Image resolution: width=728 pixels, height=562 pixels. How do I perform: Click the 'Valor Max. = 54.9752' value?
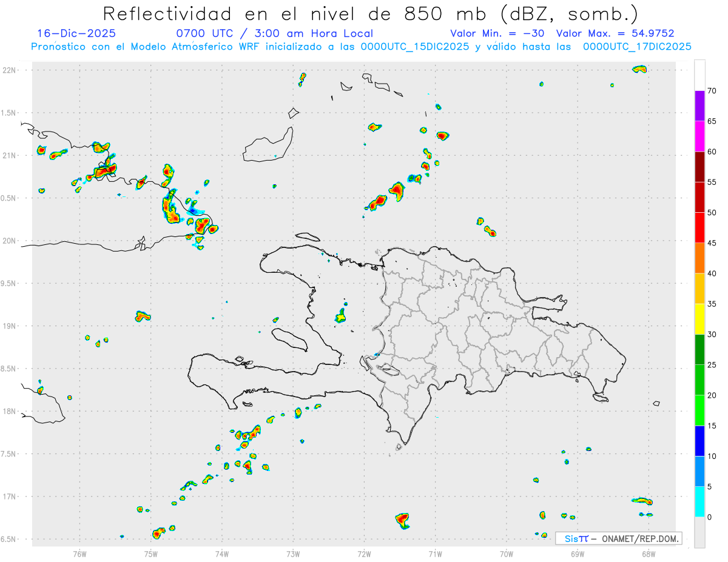pos(615,33)
